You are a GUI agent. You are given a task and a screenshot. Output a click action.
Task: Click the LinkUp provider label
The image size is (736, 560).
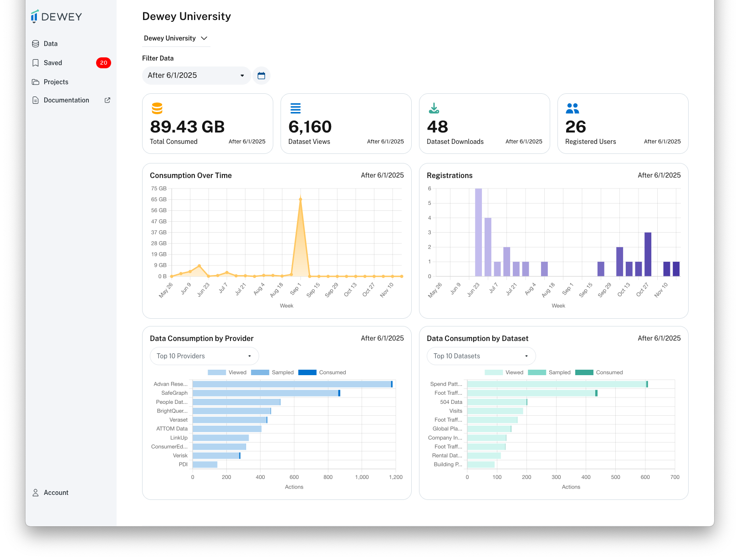tap(179, 438)
